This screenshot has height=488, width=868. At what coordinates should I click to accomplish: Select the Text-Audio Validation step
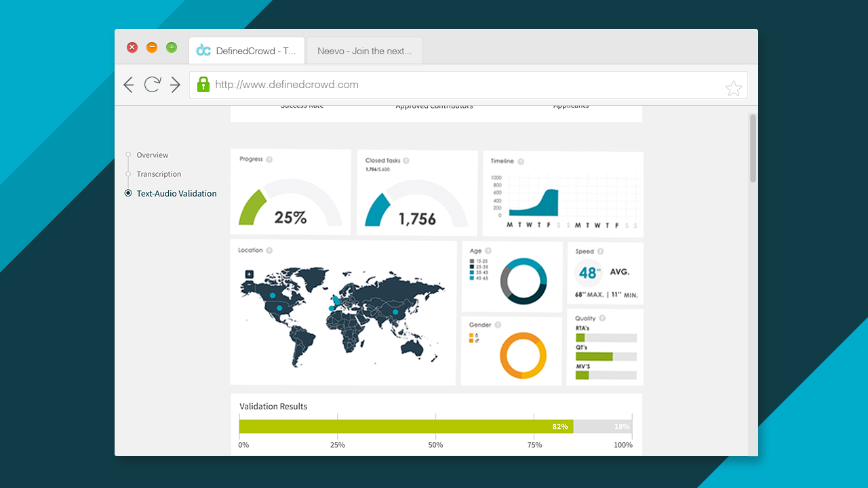click(176, 194)
